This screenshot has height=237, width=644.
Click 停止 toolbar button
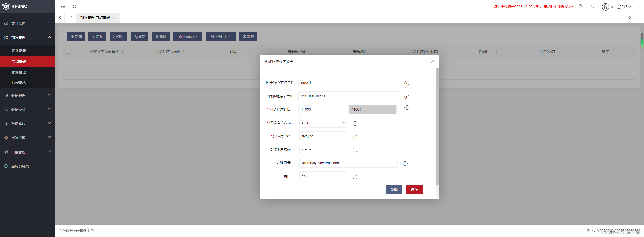coord(118,36)
